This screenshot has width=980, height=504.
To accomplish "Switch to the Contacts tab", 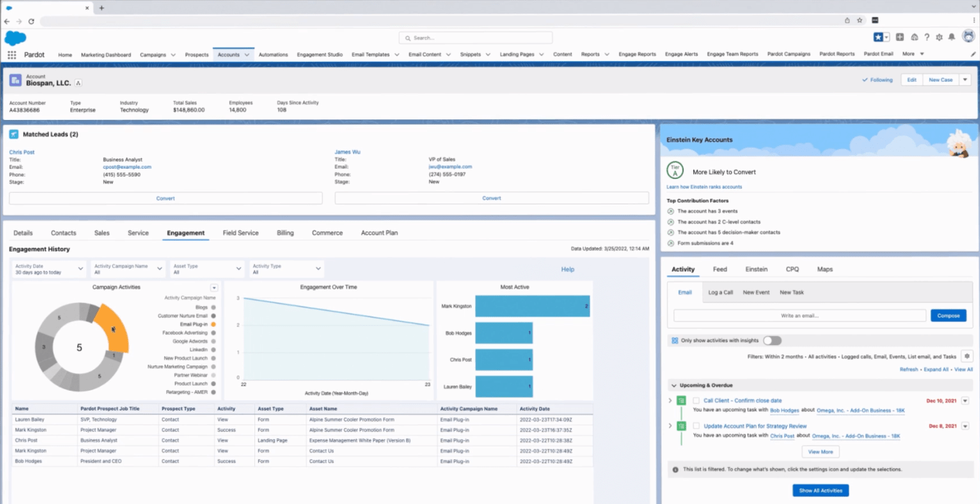I will click(63, 233).
